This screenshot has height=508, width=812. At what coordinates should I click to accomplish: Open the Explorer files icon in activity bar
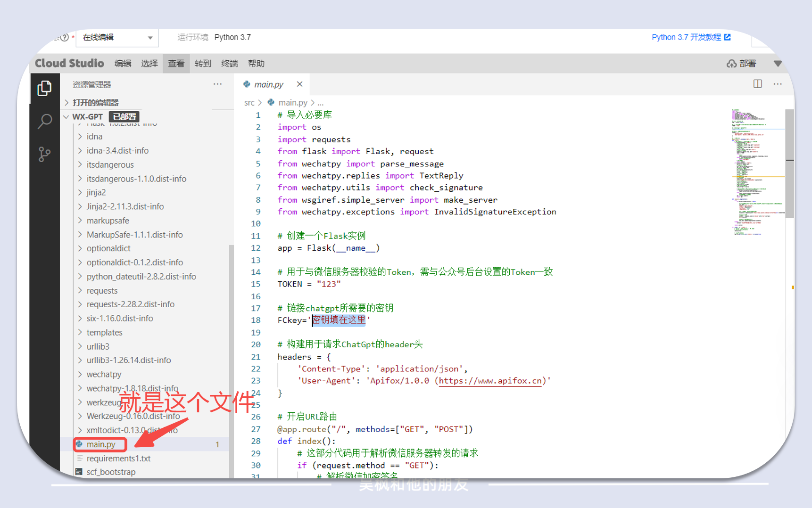click(44, 88)
